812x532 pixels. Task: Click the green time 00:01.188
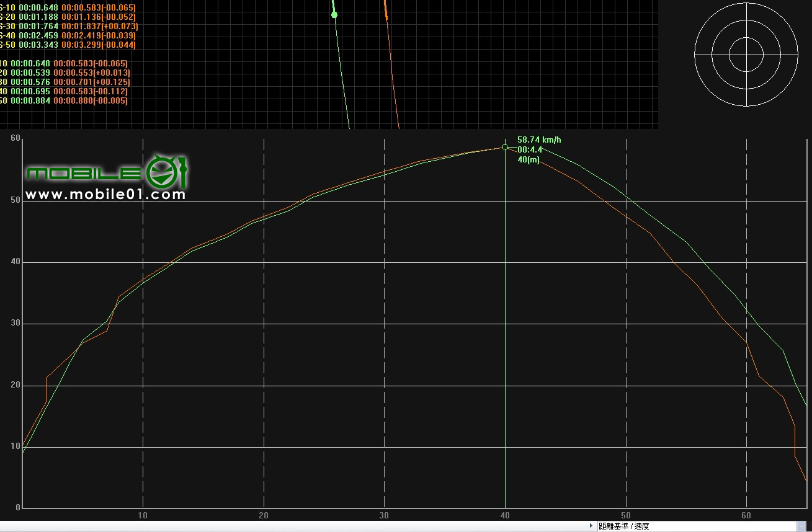[39, 17]
